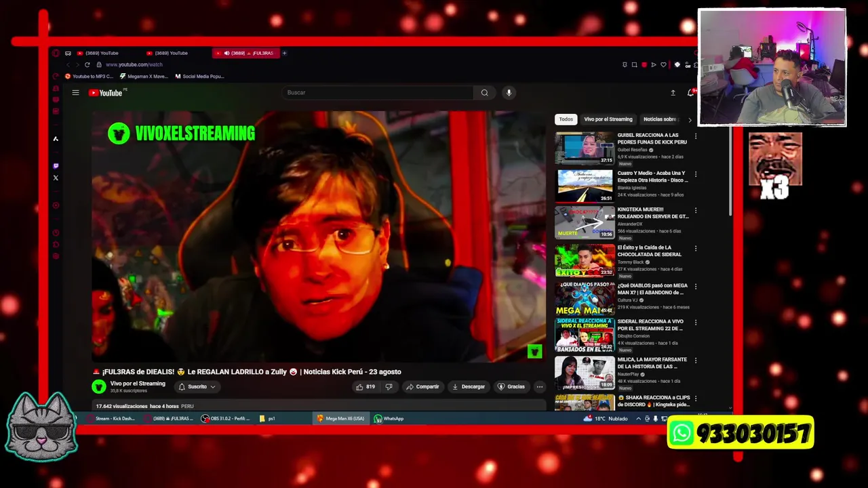This screenshot has width=868, height=488.
Task: Open El Éxito y la Caída de Sideral title
Action: tap(649, 251)
